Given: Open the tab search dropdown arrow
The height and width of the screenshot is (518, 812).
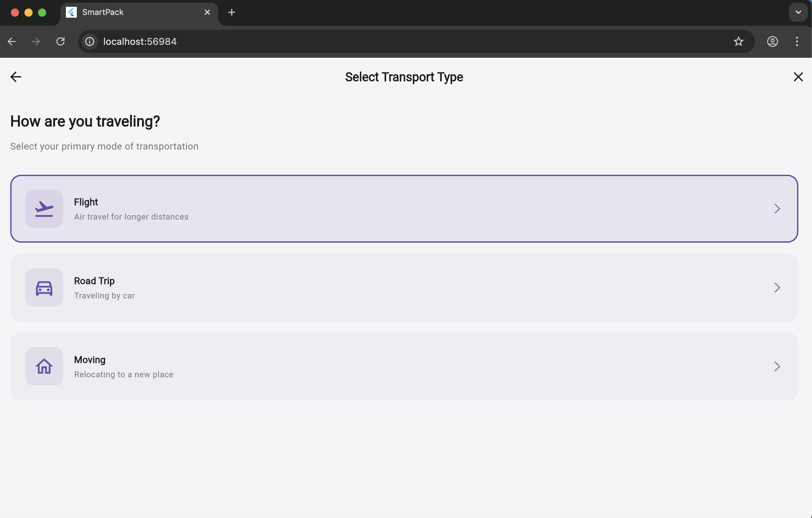Looking at the screenshot, I should point(798,13).
